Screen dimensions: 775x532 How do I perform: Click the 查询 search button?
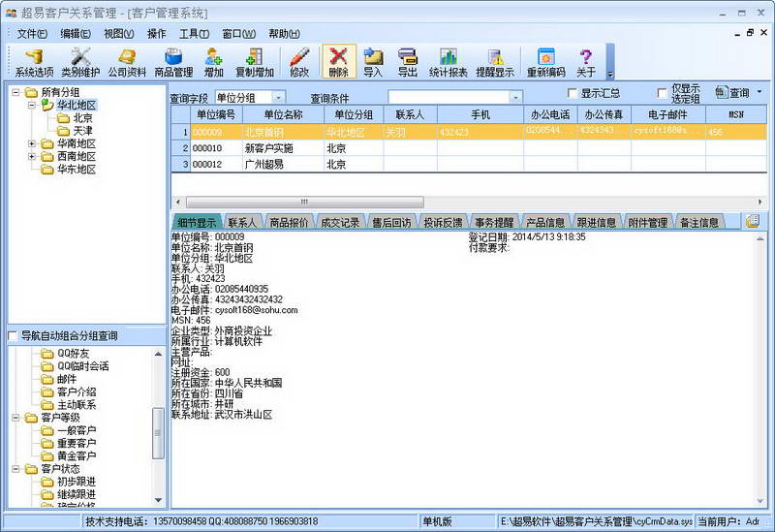point(733,93)
